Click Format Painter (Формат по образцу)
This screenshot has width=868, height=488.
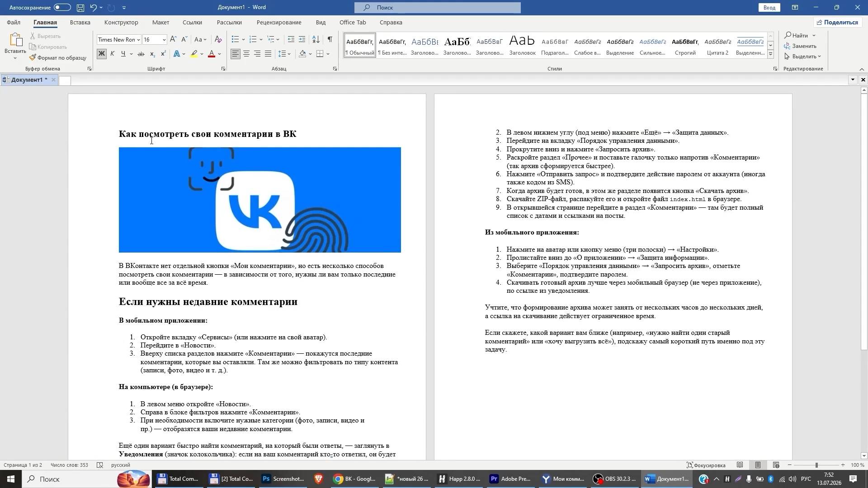(58, 58)
